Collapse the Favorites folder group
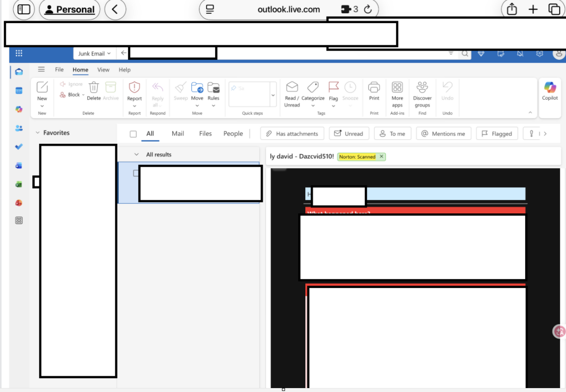Viewport: 566px width, 392px height. 37,132
